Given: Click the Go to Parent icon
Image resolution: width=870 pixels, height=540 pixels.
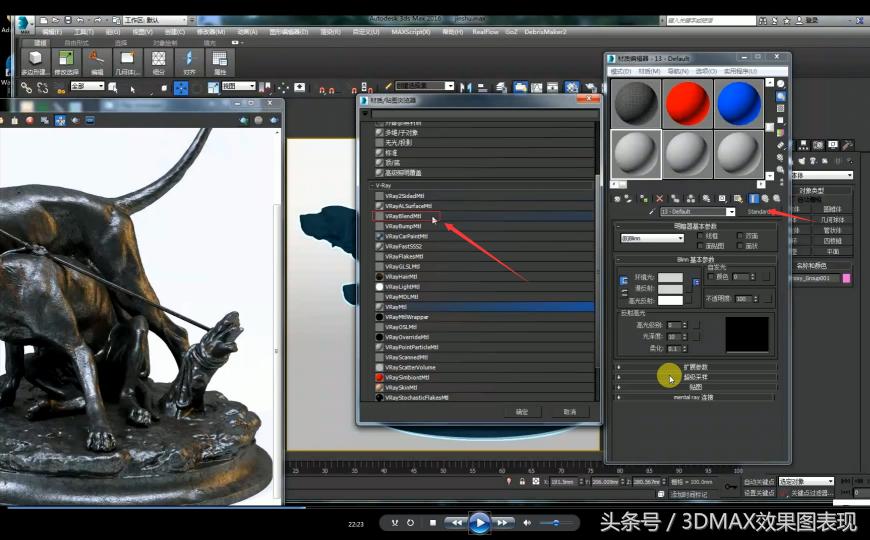Looking at the screenshot, I should [765, 198].
